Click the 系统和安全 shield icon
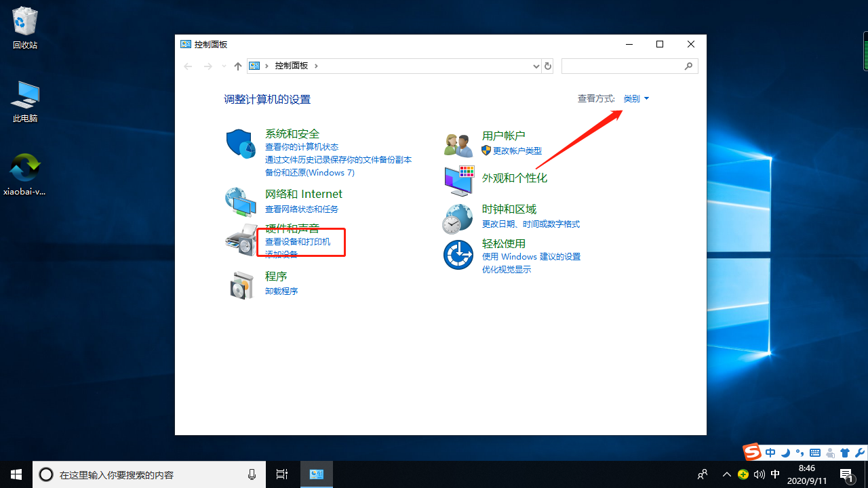868x488 pixels. point(241,144)
